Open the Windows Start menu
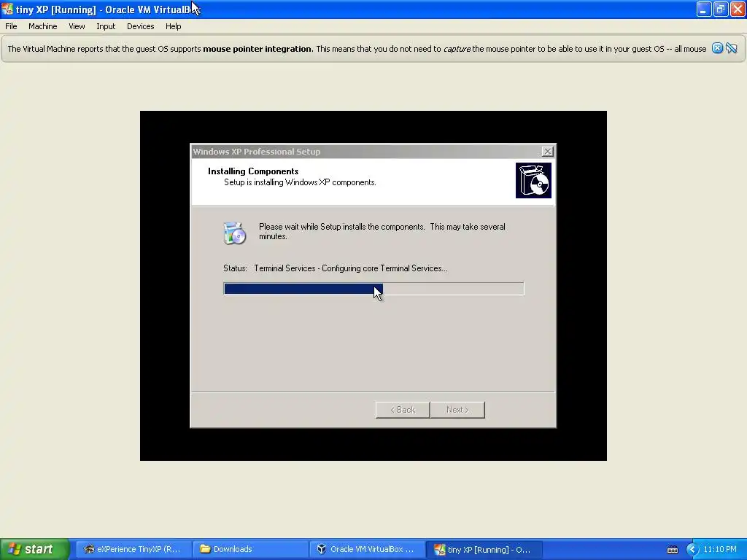The image size is (747, 560). 35,549
